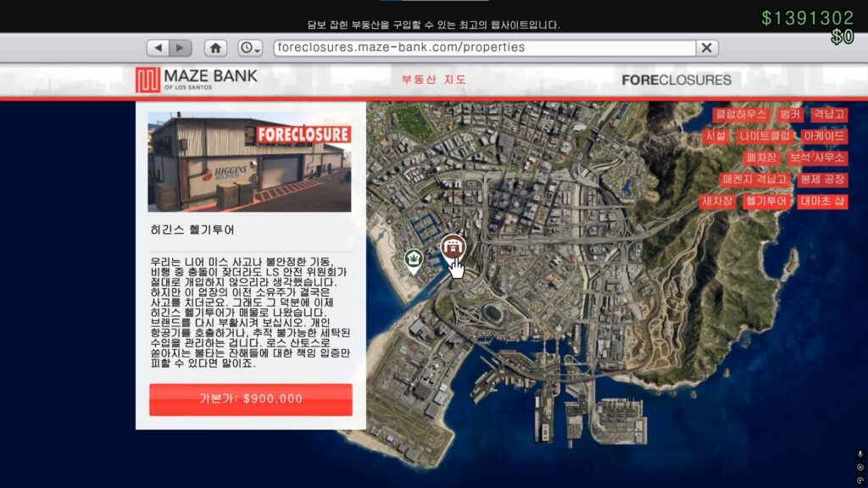This screenshot has width=868, height=488.
Task: Toggle the 매켄지 격납고 filter tag
Action: [754, 180]
